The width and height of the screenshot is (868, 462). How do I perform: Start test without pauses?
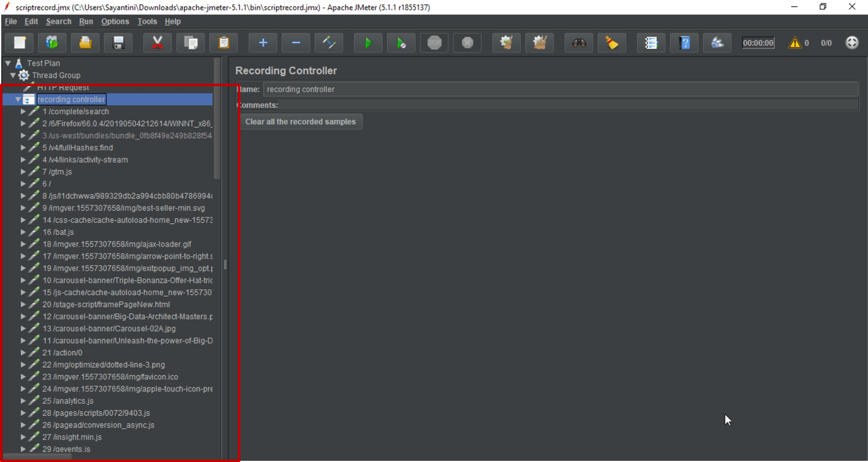click(x=401, y=42)
